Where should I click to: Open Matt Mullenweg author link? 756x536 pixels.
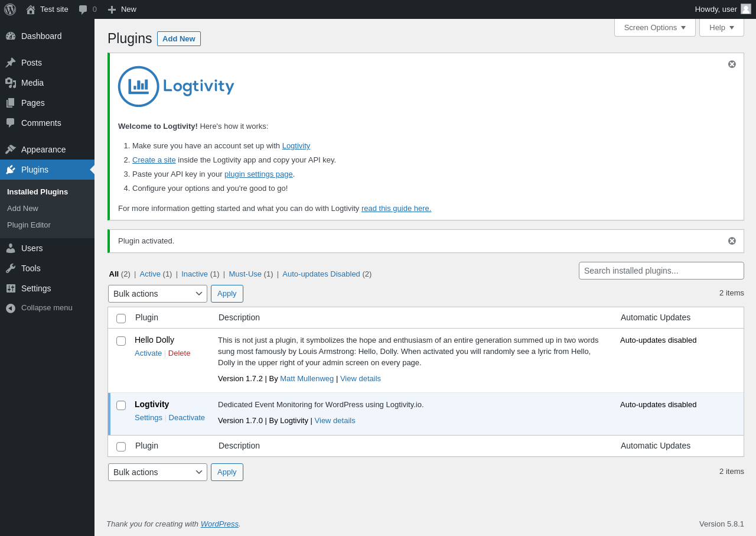pos(307,379)
